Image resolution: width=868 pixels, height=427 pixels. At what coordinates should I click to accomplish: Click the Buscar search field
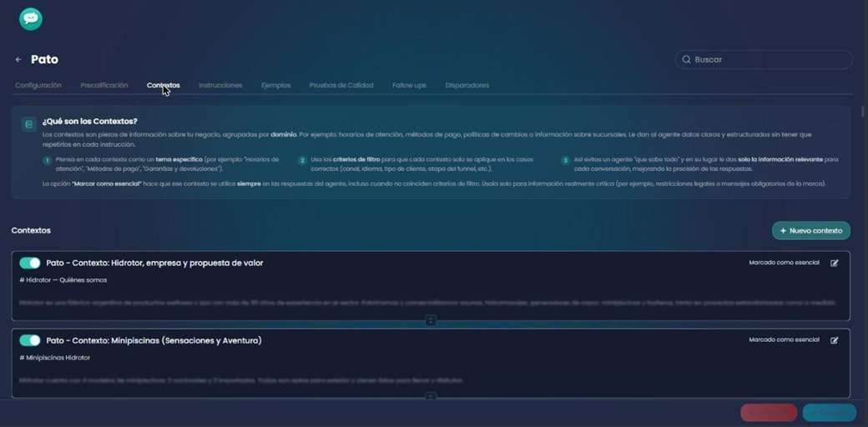click(x=764, y=60)
